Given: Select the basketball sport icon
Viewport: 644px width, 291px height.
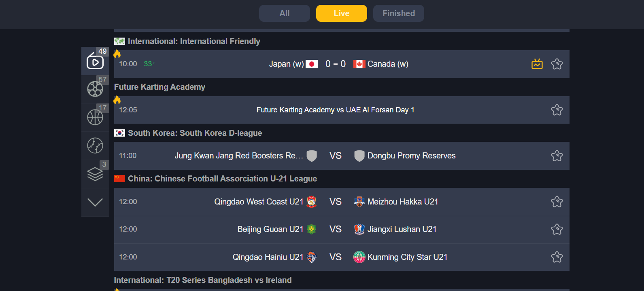Looking at the screenshot, I should tap(95, 117).
